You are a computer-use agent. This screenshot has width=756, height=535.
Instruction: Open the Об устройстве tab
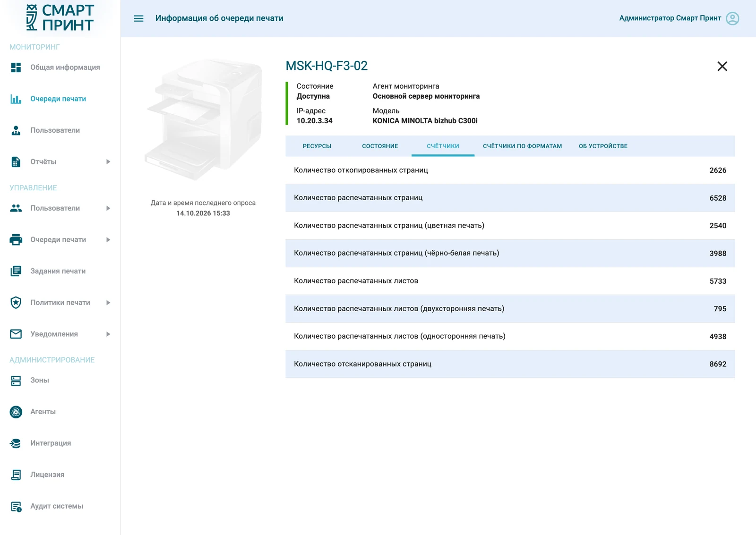(603, 146)
